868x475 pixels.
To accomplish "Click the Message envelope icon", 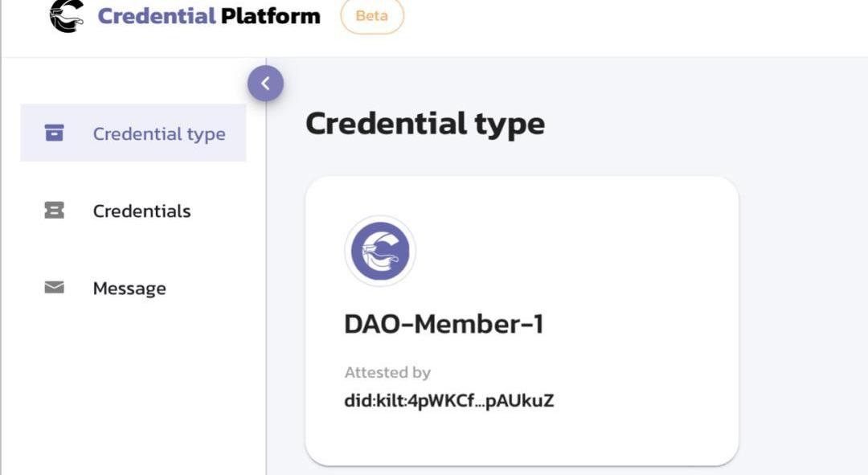I will (55, 287).
